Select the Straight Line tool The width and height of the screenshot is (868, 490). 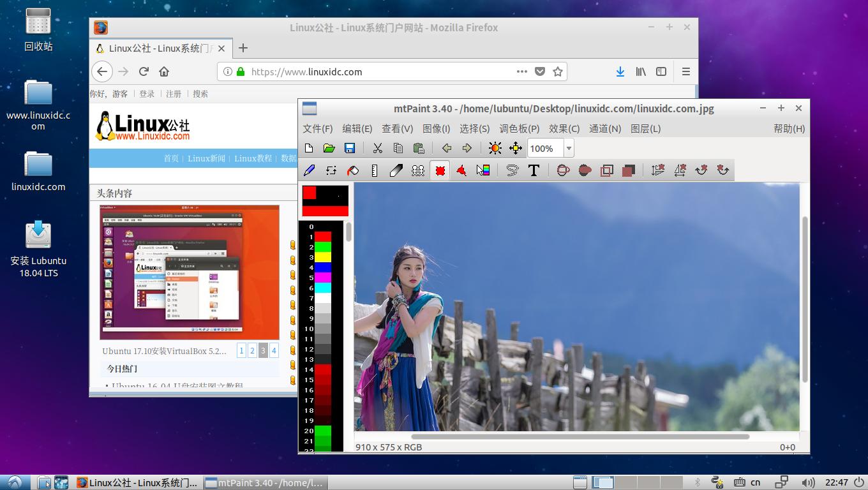(376, 170)
